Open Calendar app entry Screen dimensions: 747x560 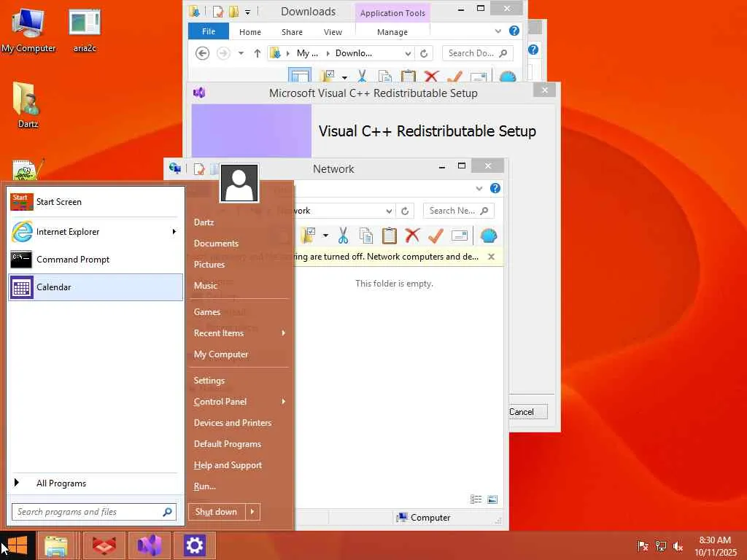tap(96, 287)
